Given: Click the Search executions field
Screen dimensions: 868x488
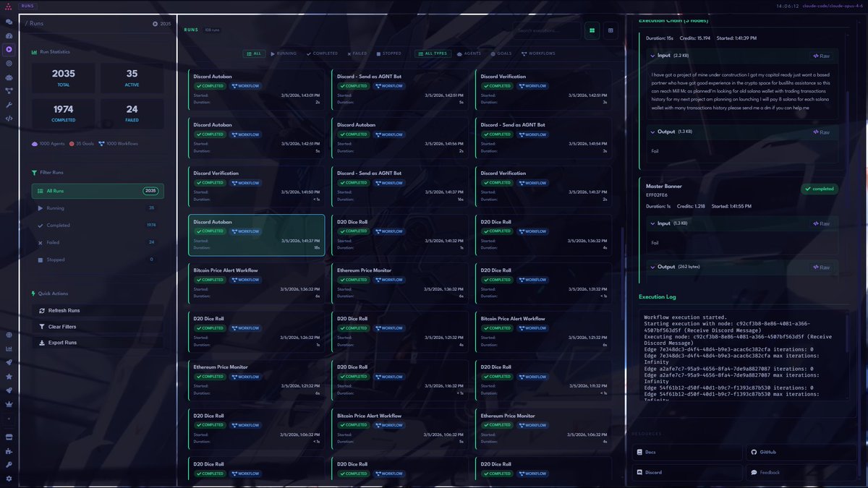Looking at the screenshot, I should click(x=547, y=30).
